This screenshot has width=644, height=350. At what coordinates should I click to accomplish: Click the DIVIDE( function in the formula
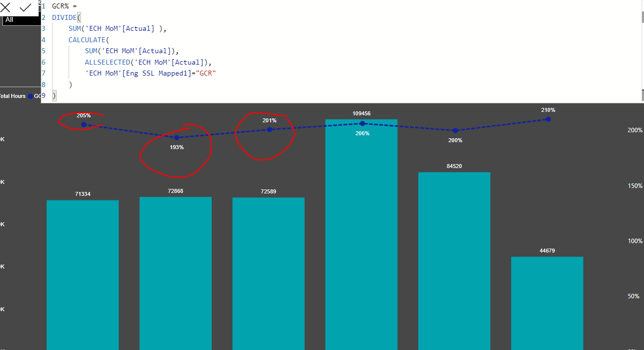coord(66,17)
